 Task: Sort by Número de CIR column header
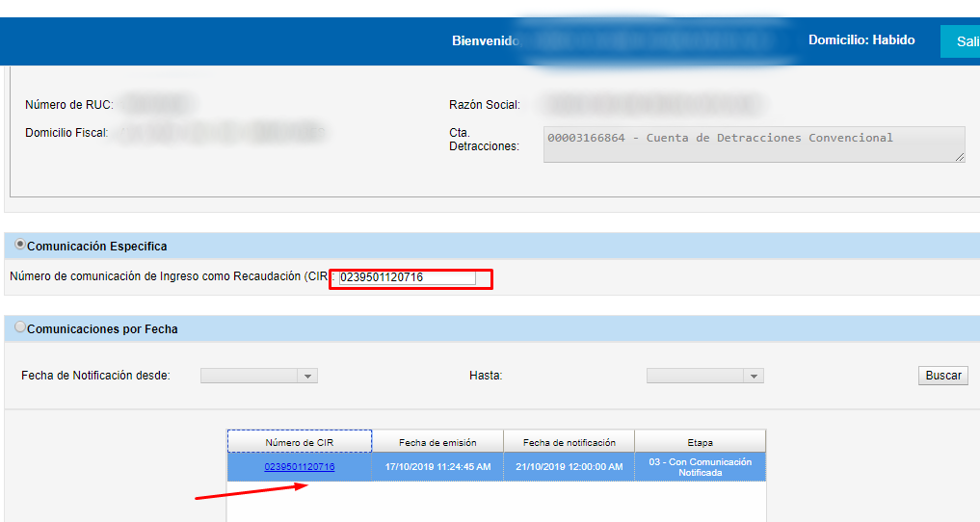coord(300,442)
